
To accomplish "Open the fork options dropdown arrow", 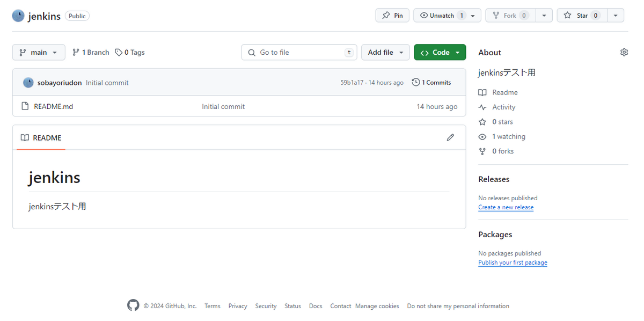I will coord(544,16).
